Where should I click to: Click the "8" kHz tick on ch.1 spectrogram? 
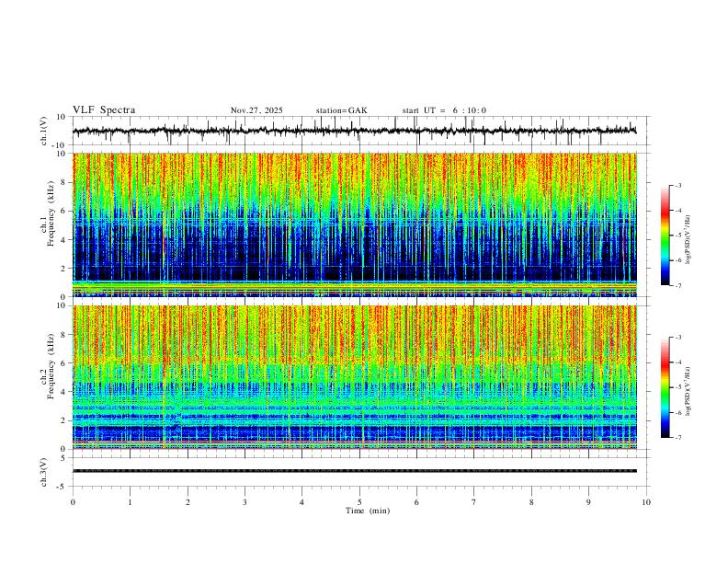(64, 182)
